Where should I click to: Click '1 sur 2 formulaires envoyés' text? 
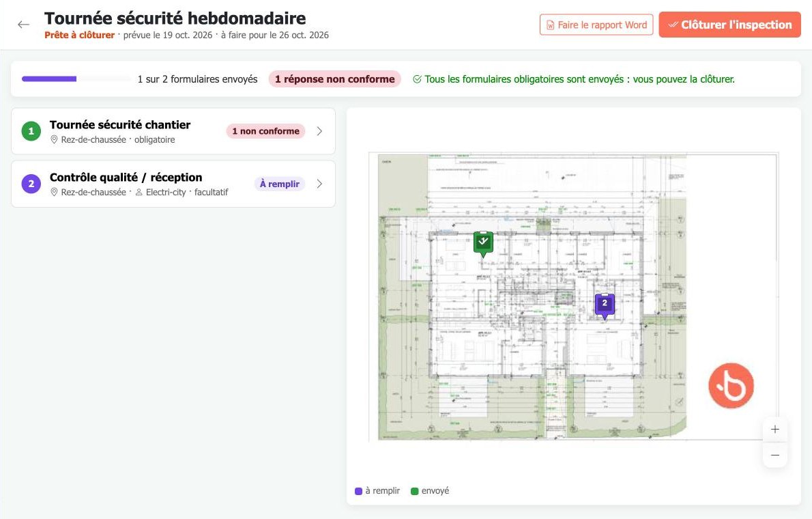click(x=197, y=79)
